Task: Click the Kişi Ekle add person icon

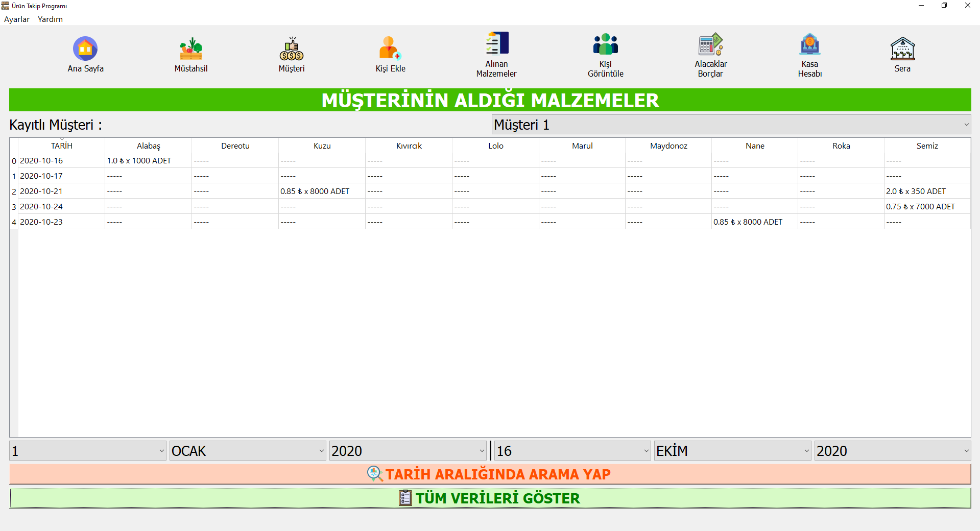Action: coord(390,49)
